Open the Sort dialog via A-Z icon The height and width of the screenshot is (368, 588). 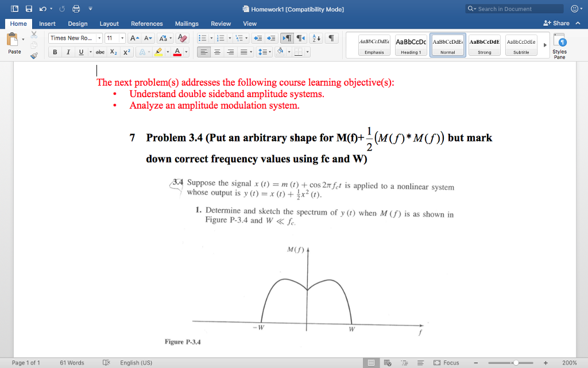point(316,39)
